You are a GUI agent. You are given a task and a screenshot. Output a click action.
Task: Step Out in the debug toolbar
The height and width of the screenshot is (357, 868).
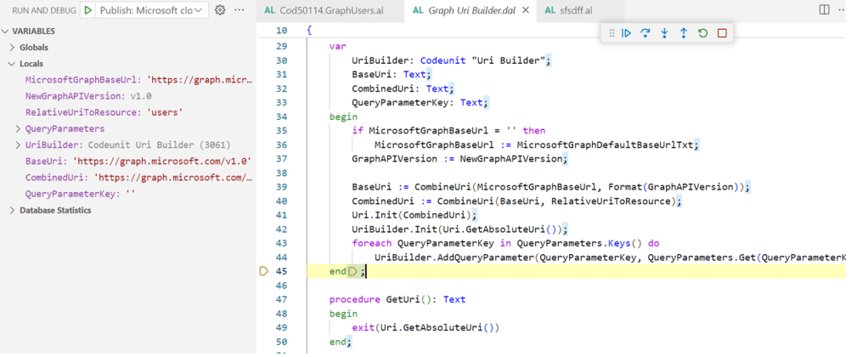(x=684, y=33)
